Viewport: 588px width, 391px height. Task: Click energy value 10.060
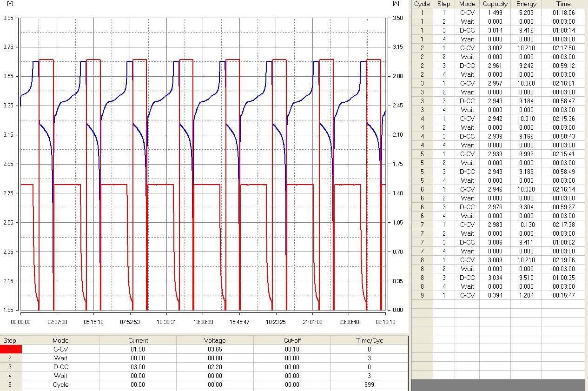point(526,83)
